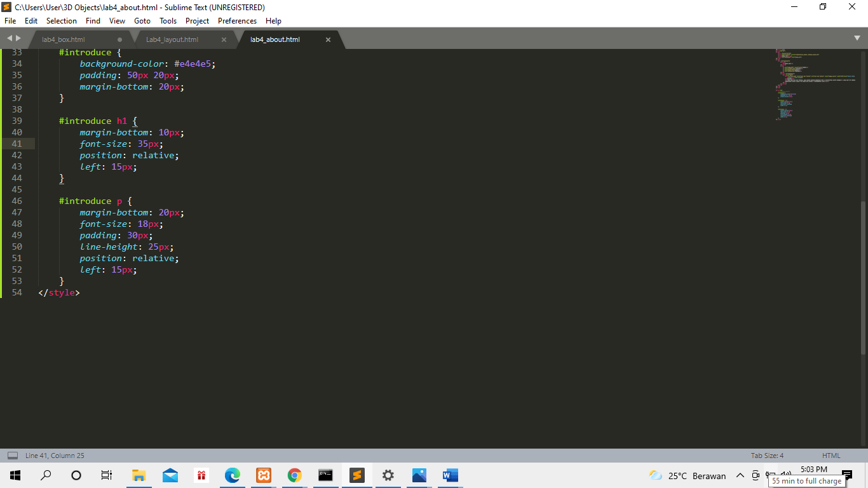Open tab list dropdown at far right
This screenshot has width=868, height=488.
[x=857, y=39]
